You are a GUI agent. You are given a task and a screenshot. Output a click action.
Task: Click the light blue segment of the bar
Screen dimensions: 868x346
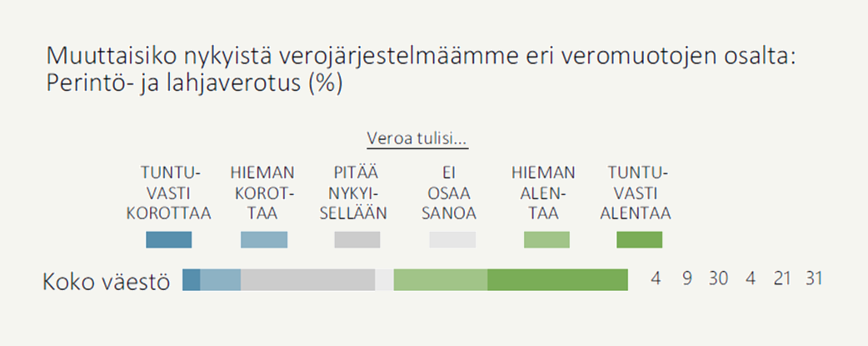click(x=221, y=280)
